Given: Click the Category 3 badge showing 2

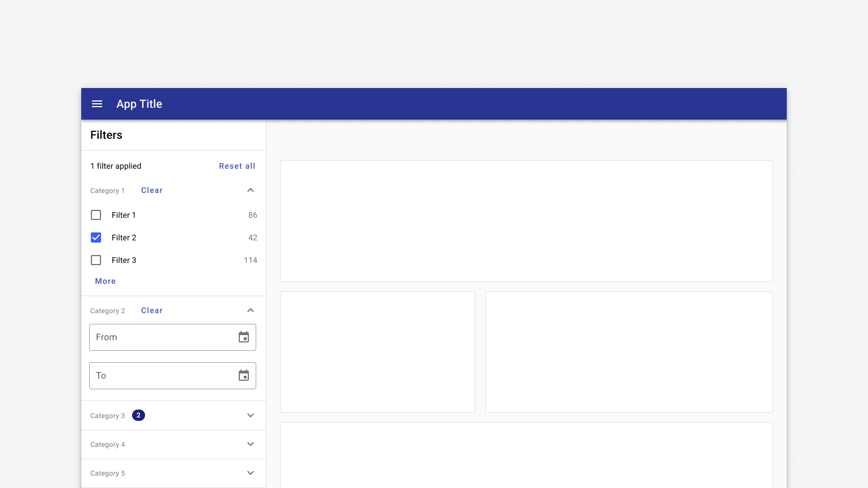Looking at the screenshot, I should pos(138,415).
